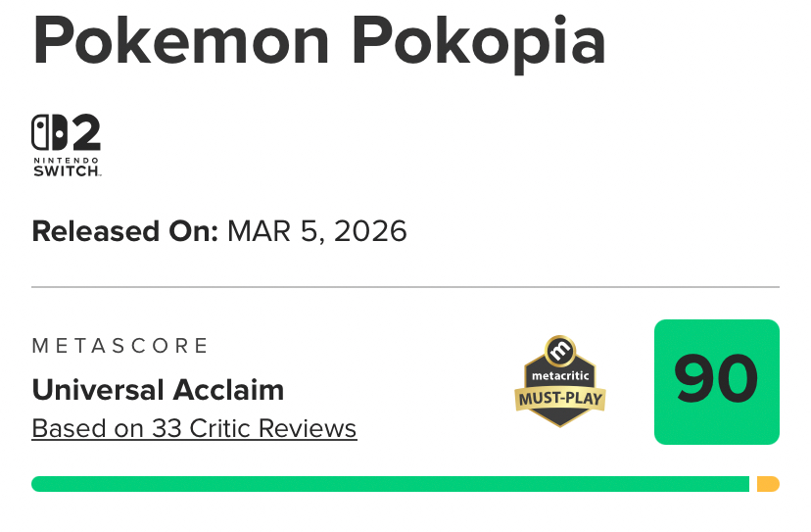Click the Metacritic Must-Play badge
This screenshot has width=811, height=532.
559,382
